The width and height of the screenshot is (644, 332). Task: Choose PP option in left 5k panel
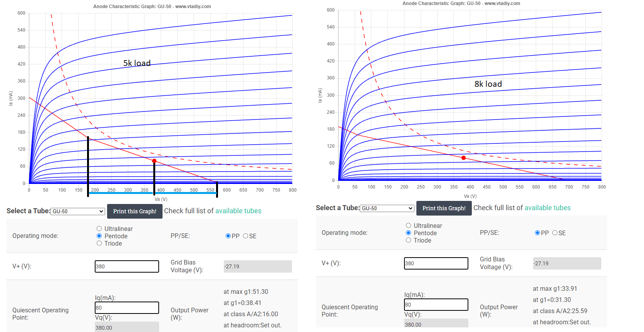point(228,236)
